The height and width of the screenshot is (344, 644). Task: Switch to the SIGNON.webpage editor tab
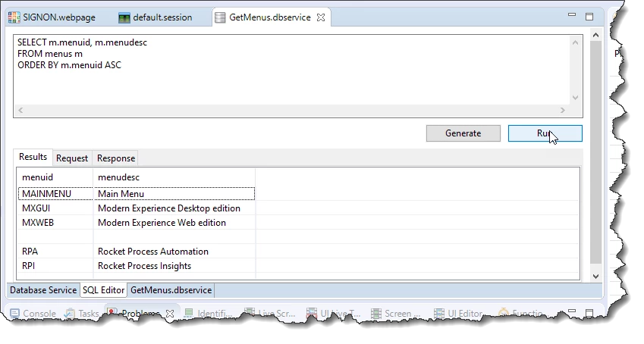point(52,17)
